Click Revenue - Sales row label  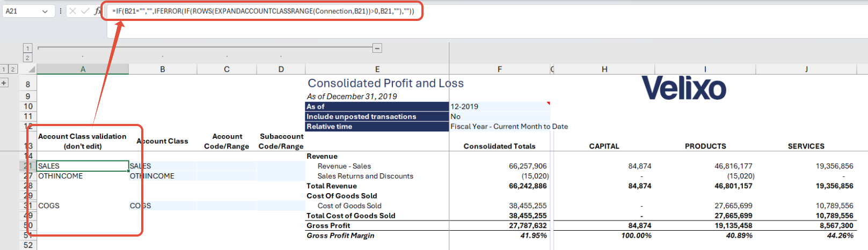tap(344, 166)
